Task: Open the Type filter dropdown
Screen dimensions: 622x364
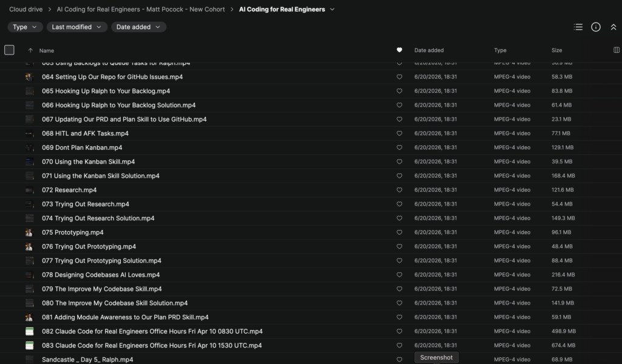Action: 24,27
